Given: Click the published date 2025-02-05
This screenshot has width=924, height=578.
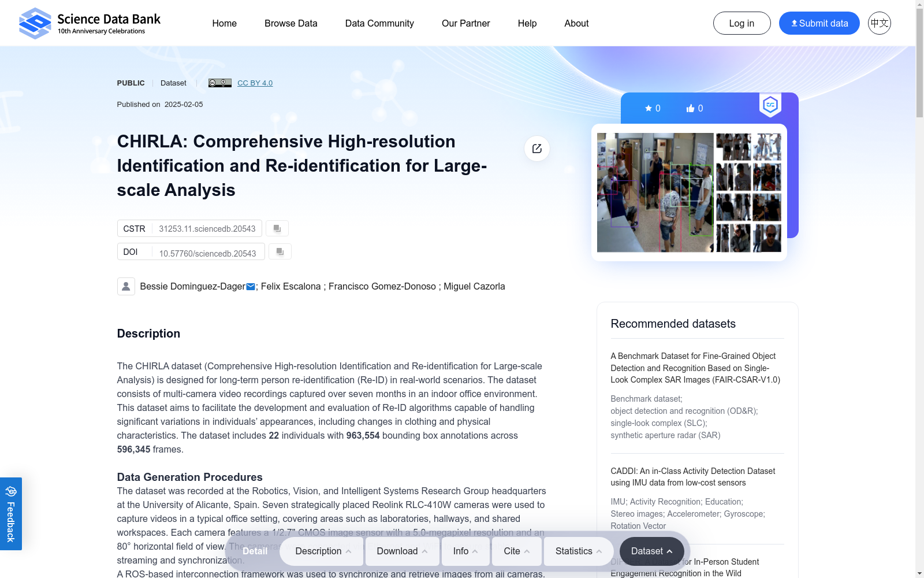Looking at the screenshot, I should [x=184, y=105].
